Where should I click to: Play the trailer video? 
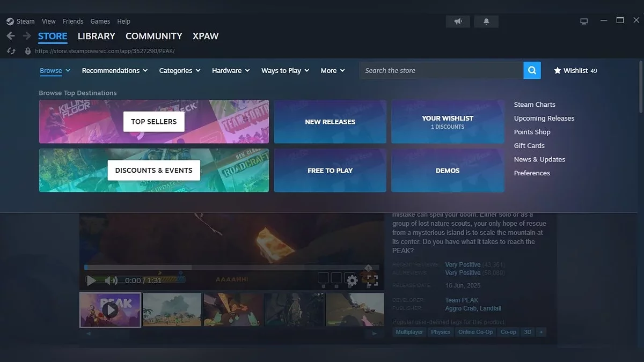tap(91, 280)
